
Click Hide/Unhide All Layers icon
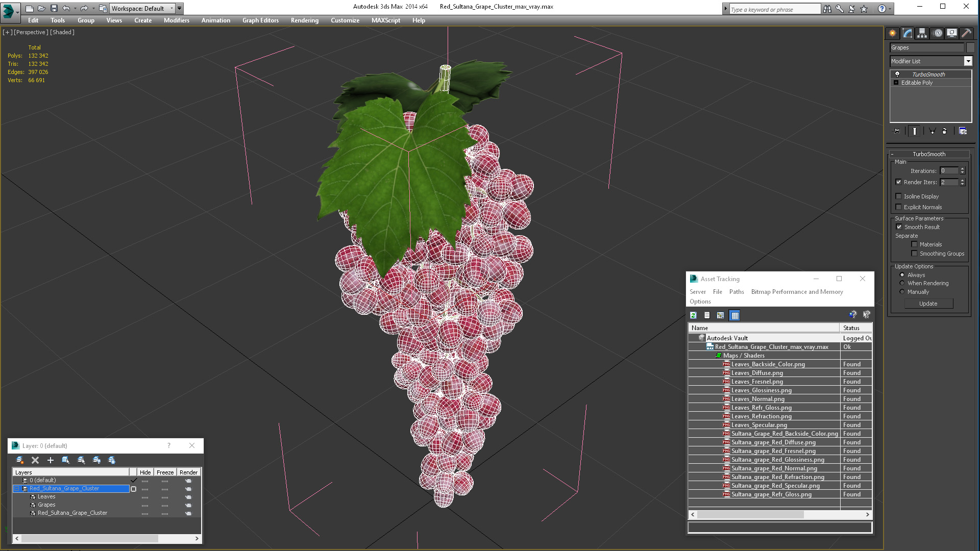click(96, 460)
